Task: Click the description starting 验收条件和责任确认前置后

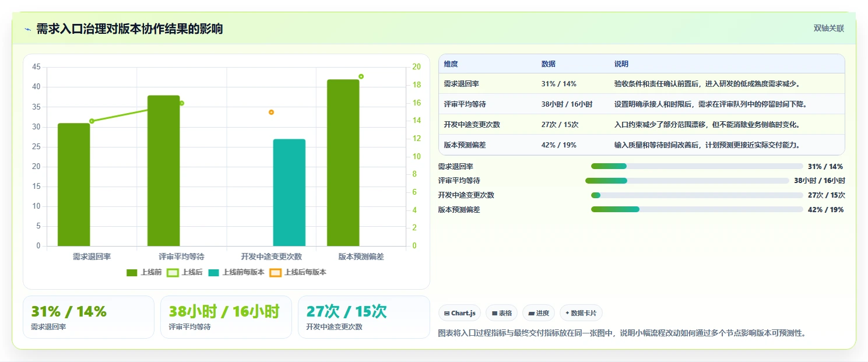Action: 708,84
